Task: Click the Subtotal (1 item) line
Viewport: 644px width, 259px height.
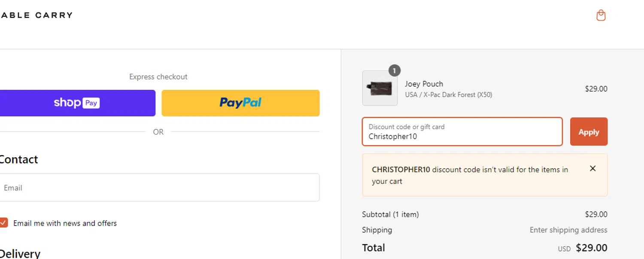Action: 390,214
